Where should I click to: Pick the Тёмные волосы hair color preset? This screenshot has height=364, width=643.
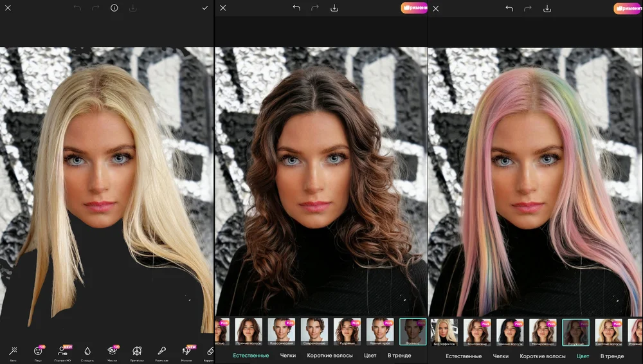[510, 332]
